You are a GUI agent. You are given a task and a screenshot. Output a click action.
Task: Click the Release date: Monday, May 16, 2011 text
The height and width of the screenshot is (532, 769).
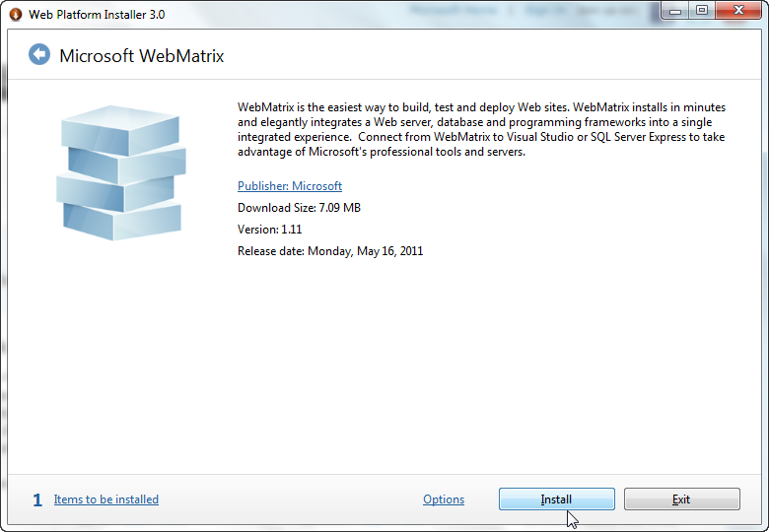[x=330, y=251]
